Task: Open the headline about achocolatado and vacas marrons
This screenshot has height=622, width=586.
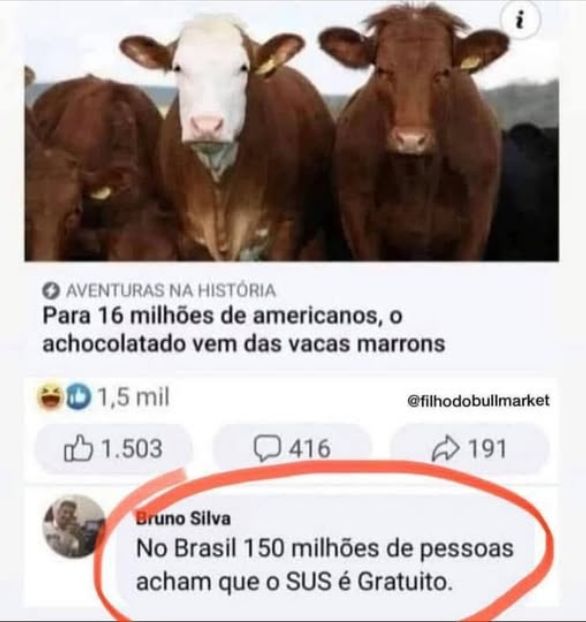Action: point(244,330)
